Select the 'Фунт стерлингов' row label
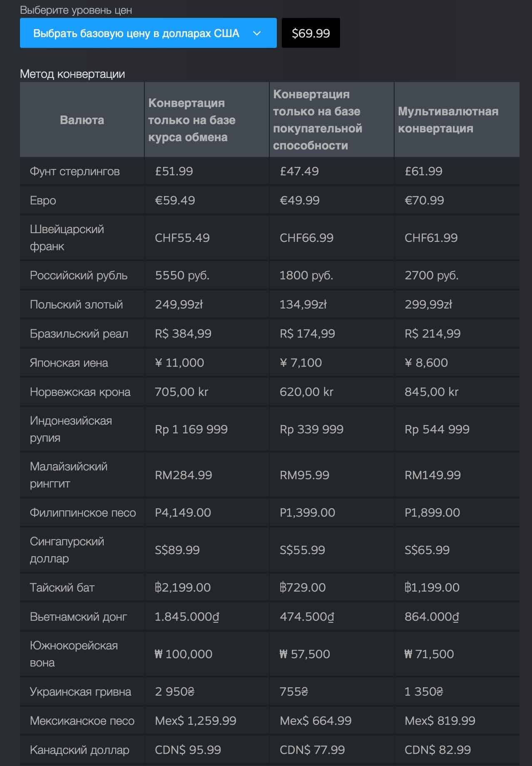 75,171
